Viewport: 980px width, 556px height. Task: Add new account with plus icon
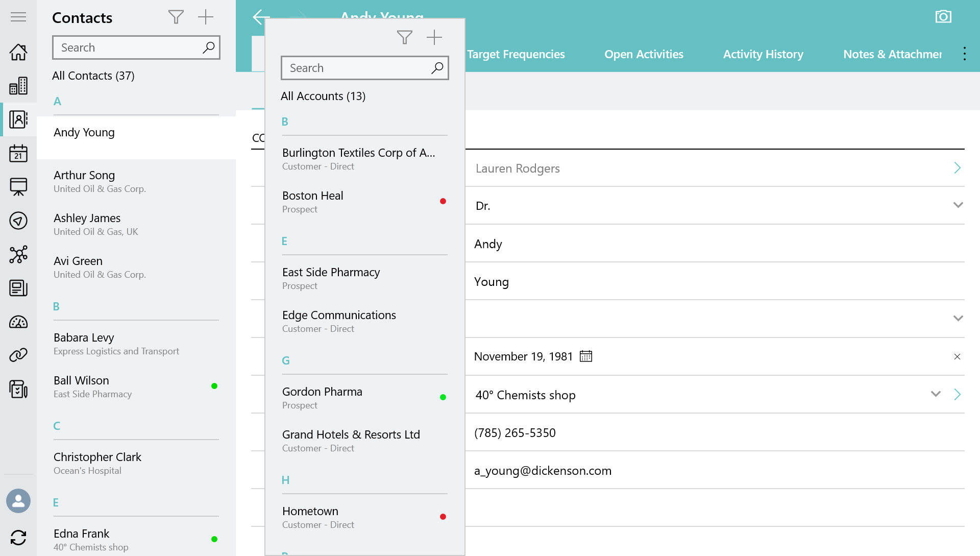pyautogui.click(x=434, y=37)
